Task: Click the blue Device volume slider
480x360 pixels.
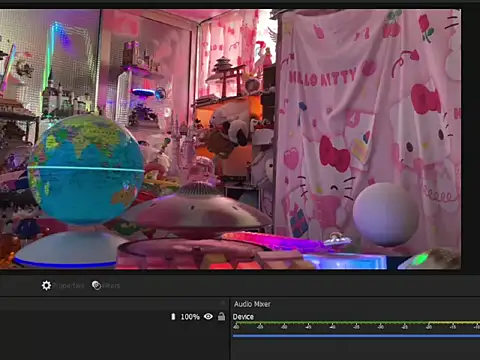Action: (x=356, y=336)
